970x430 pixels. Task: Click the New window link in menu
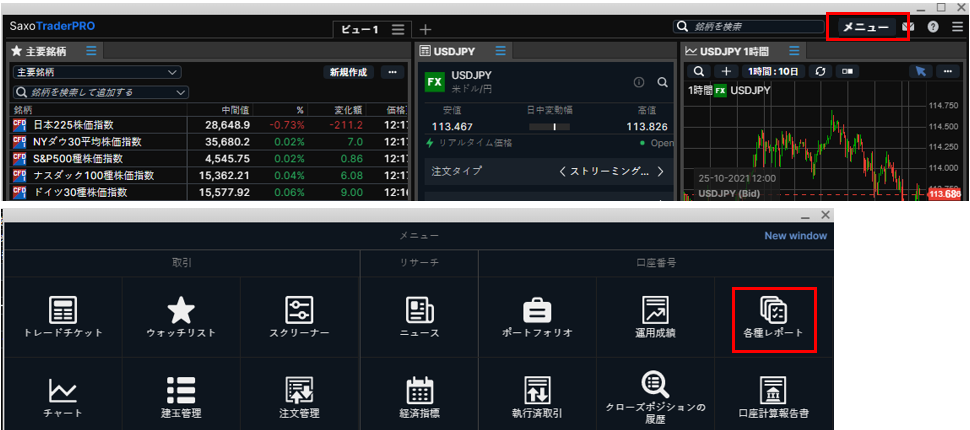click(x=795, y=236)
